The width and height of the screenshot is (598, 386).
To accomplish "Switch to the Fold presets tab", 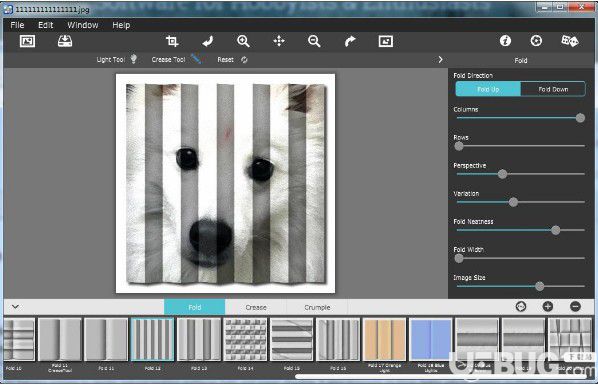I will 195,307.
